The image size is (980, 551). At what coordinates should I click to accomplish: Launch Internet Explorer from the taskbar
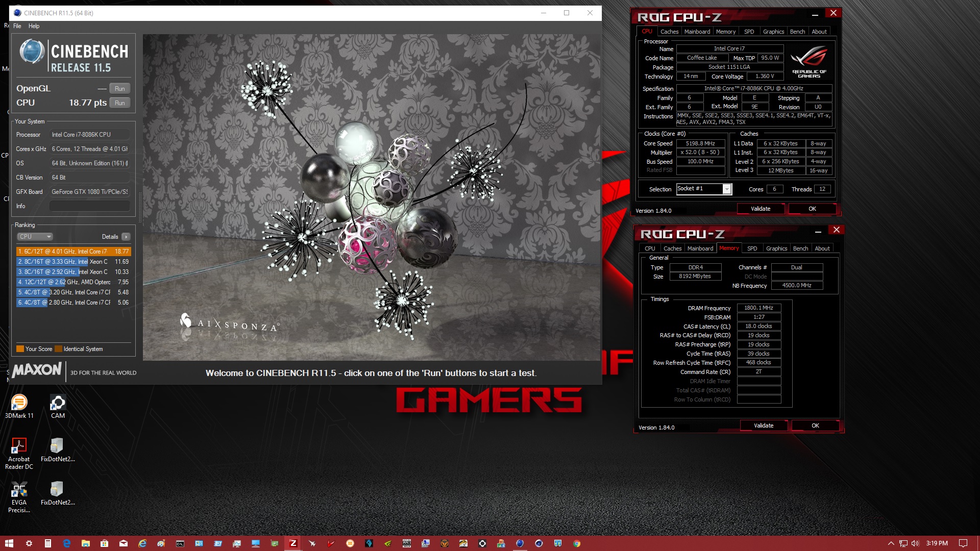click(142, 543)
